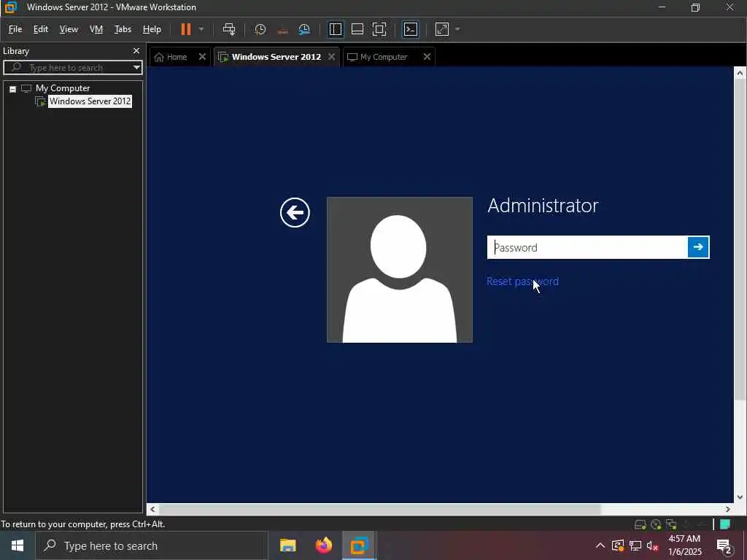Collapse the My Computer tree node
Screen dimensions: 747x560
(x=13, y=89)
